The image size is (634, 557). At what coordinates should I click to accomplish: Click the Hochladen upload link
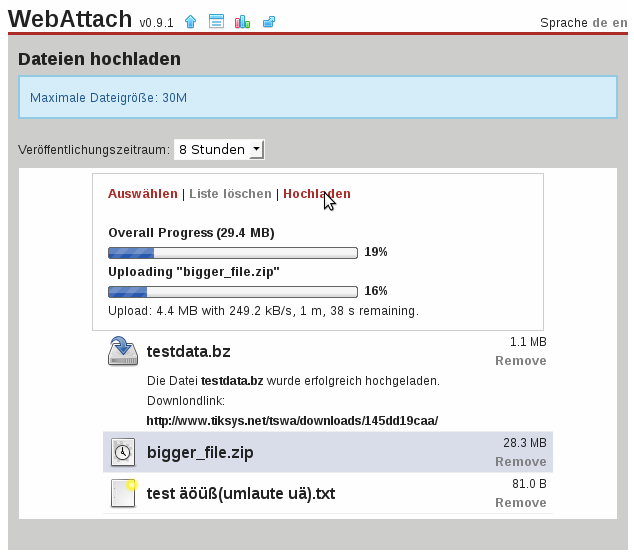pos(317,194)
